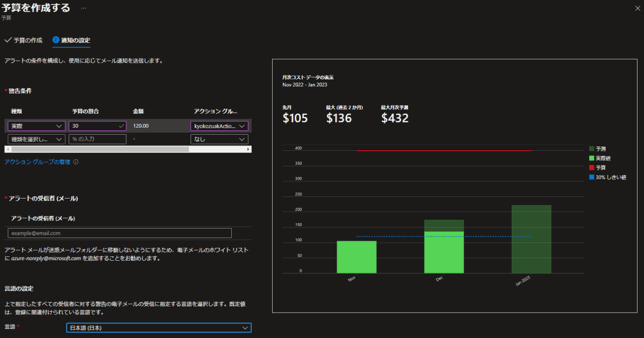The image size is (644, 338).
Task: Open the more options ellipsis beside the title
Action: click(83, 8)
